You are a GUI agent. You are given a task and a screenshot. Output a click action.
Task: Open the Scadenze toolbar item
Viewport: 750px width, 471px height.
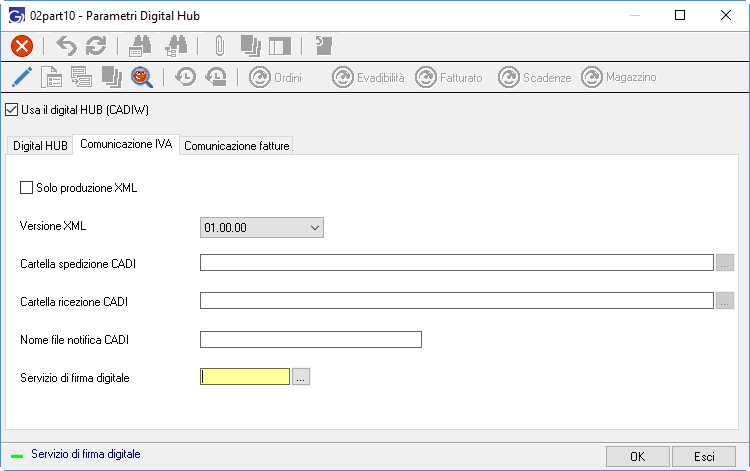(535, 77)
